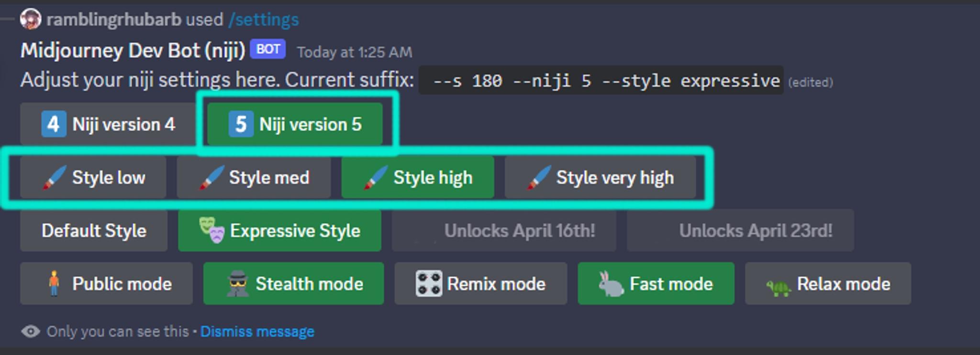Click the BOT badge next to Midjourney Dev Bot

click(x=268, y=49)
